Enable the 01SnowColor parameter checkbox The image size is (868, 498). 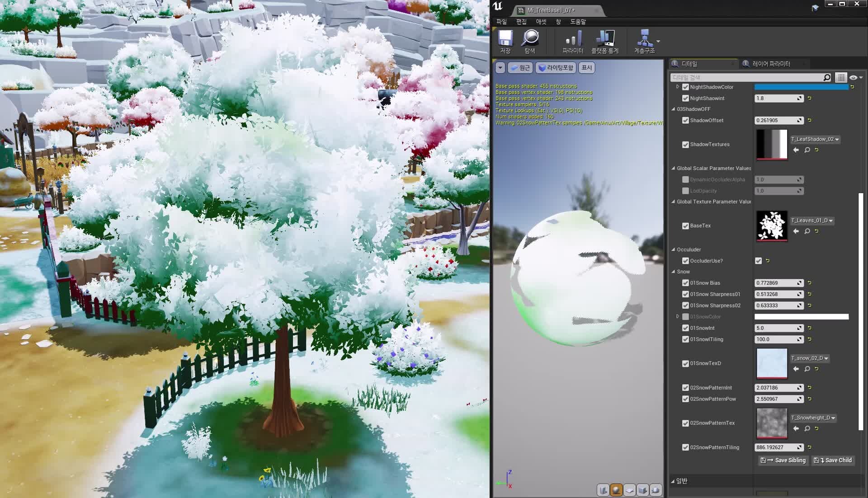pos(686,316)
